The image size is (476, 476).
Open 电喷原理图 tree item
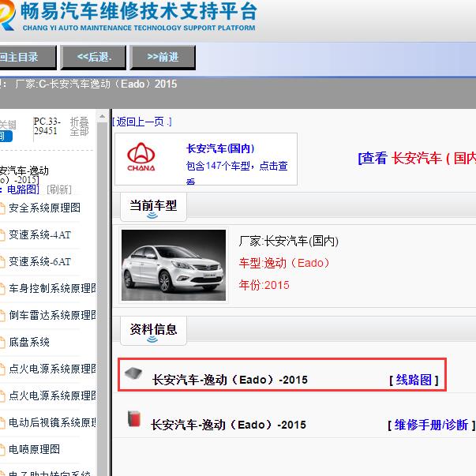34,449
